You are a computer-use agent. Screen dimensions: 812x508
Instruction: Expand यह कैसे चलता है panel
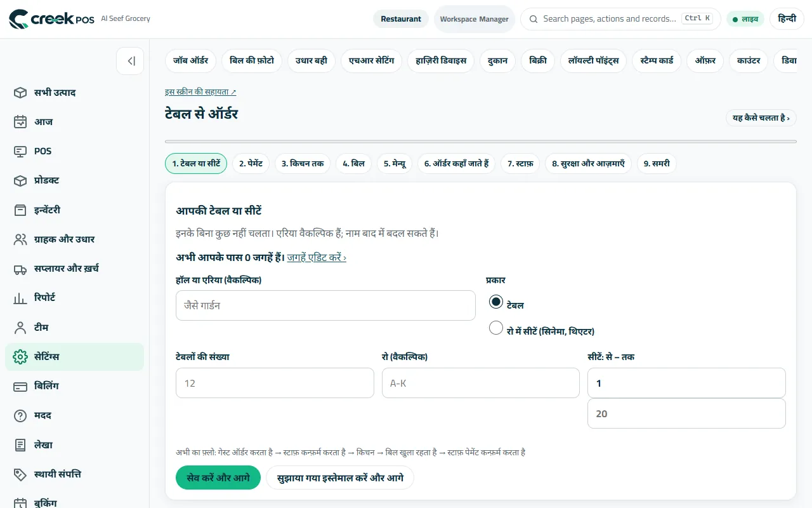click(x=761, y=117)
